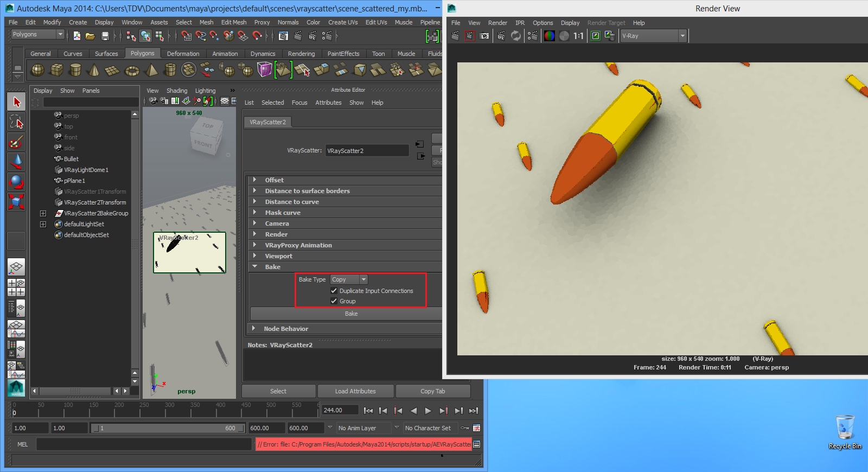
Task: Create a polygon cube from the shelf
Action: tap(57, 69)
